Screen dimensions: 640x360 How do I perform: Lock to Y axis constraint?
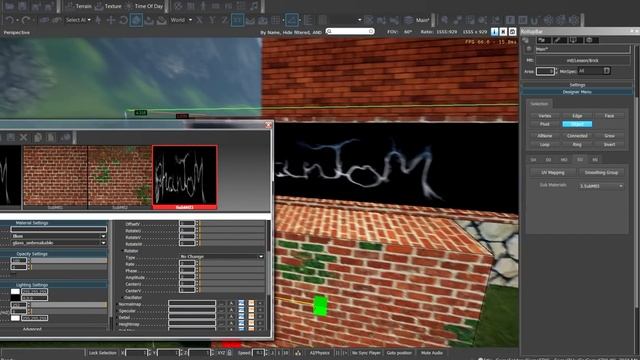pos(212,20)
